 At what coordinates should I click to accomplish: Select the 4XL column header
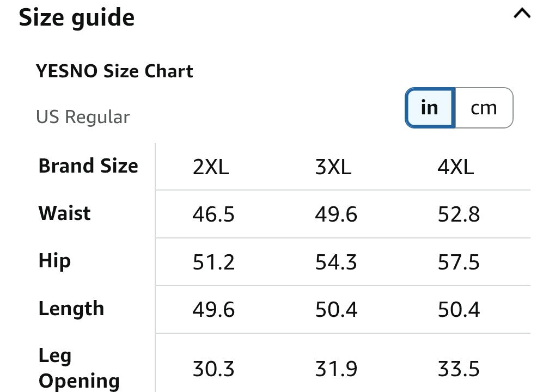456,167
